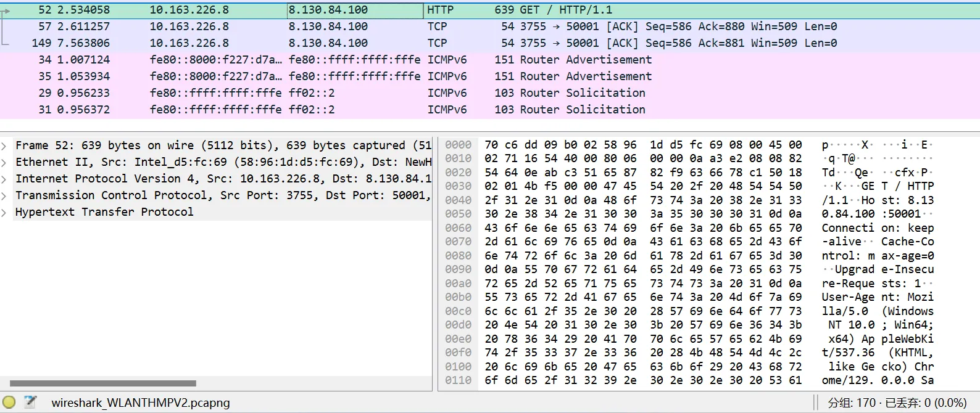Expand the Internet Protocol Version 4 arrow

pos(4,179)
